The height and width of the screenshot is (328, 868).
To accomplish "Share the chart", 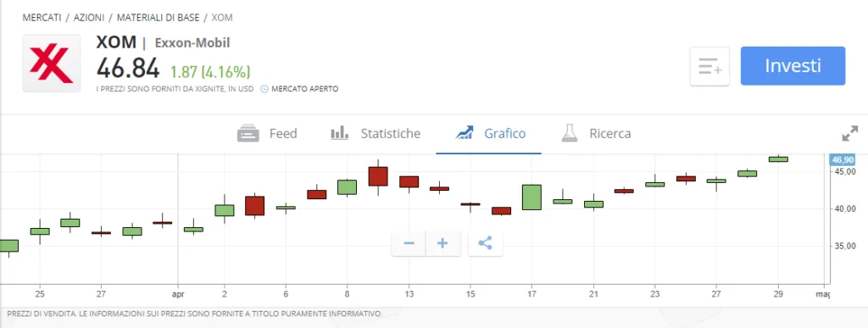I will (486, 243).
